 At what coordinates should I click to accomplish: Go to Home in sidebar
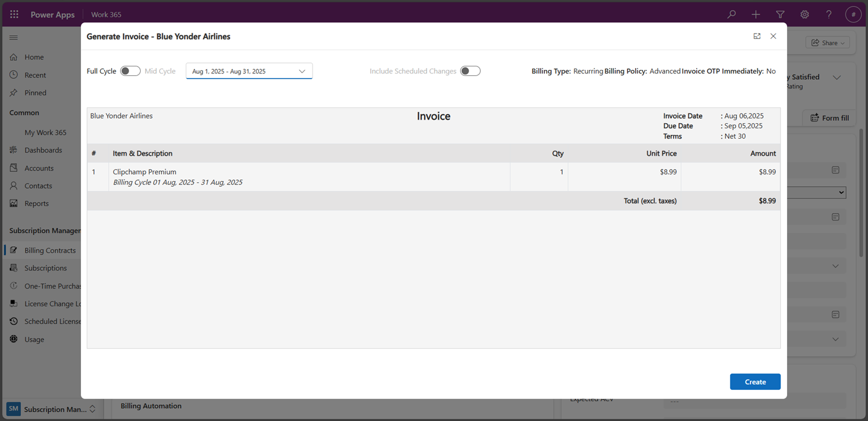(x=34, y=57)
